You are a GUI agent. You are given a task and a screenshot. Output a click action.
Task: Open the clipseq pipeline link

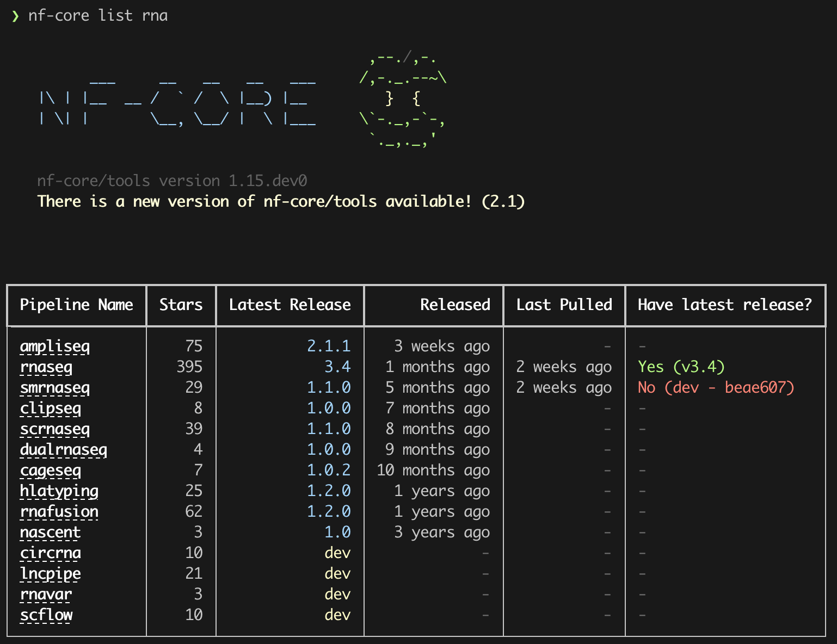click(50, 408)
